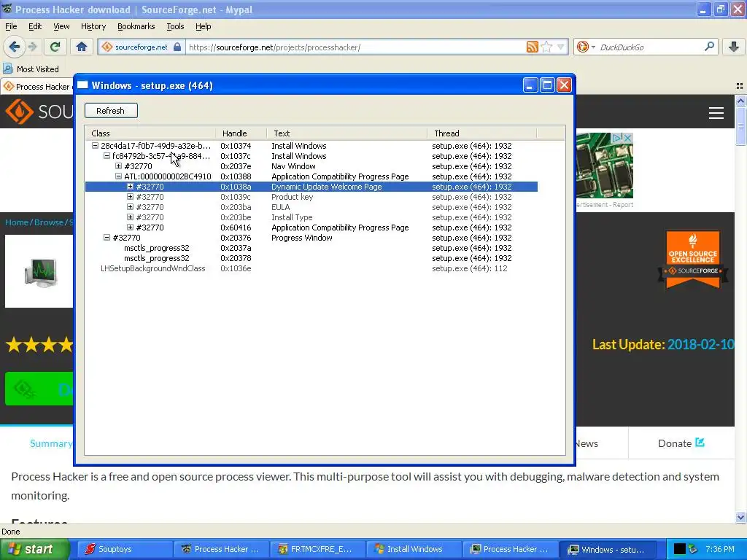Subscribe using the RSS feed icon

tap(532, 47)
